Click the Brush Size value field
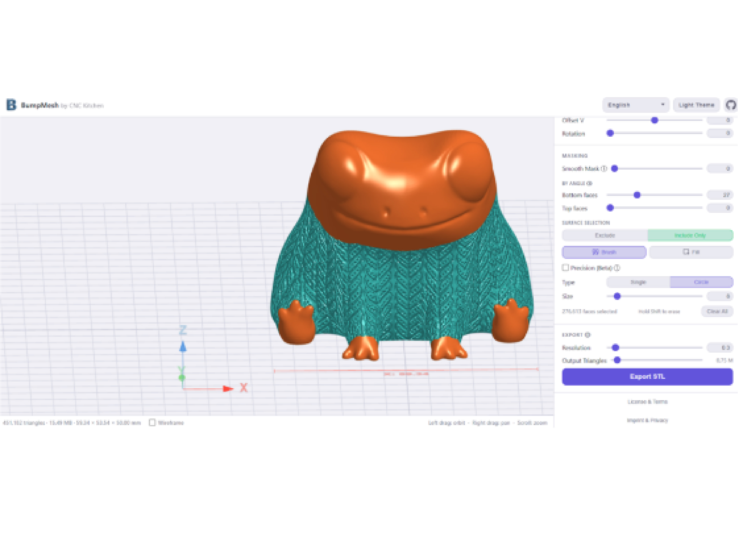The image size is (747, 560). click(x=720, y=296)
